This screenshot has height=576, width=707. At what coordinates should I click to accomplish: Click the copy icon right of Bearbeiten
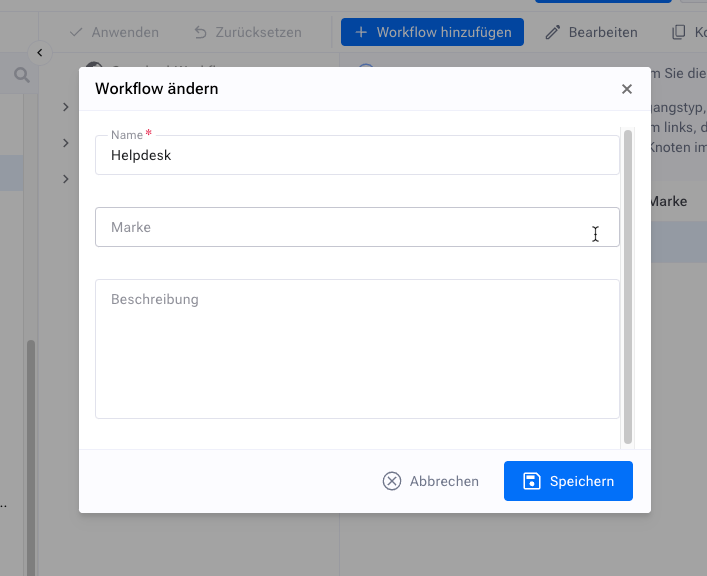pyautogui.click(x=679, y=32)
